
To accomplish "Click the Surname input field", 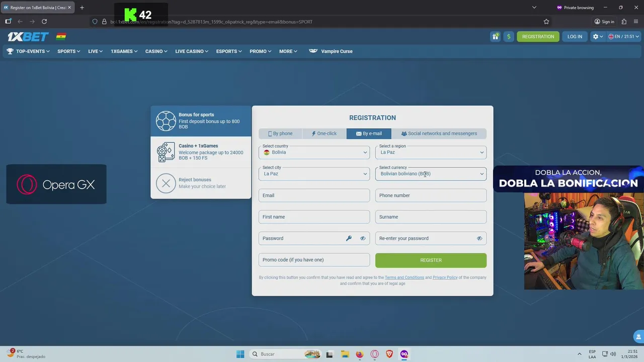I will [431, 217].
